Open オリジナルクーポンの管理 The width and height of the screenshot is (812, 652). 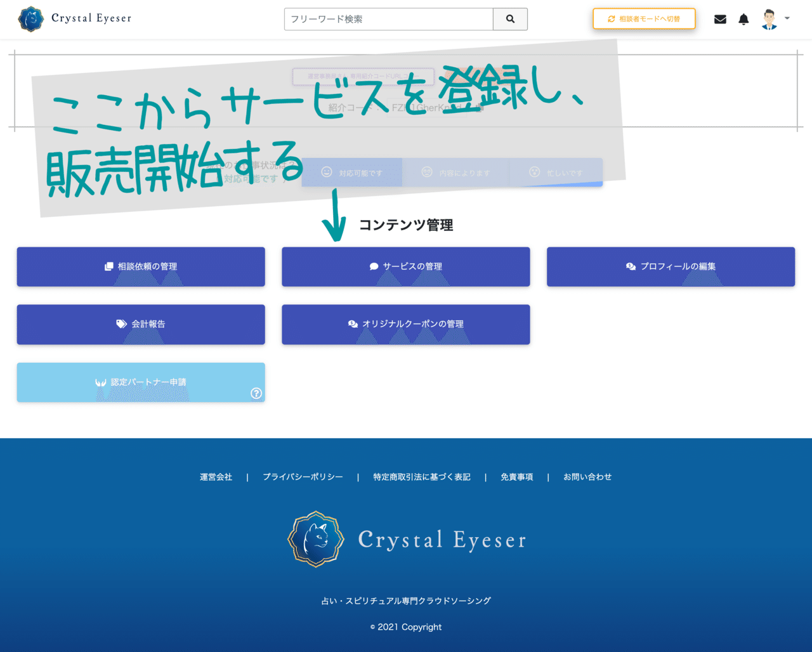(406, 324)
